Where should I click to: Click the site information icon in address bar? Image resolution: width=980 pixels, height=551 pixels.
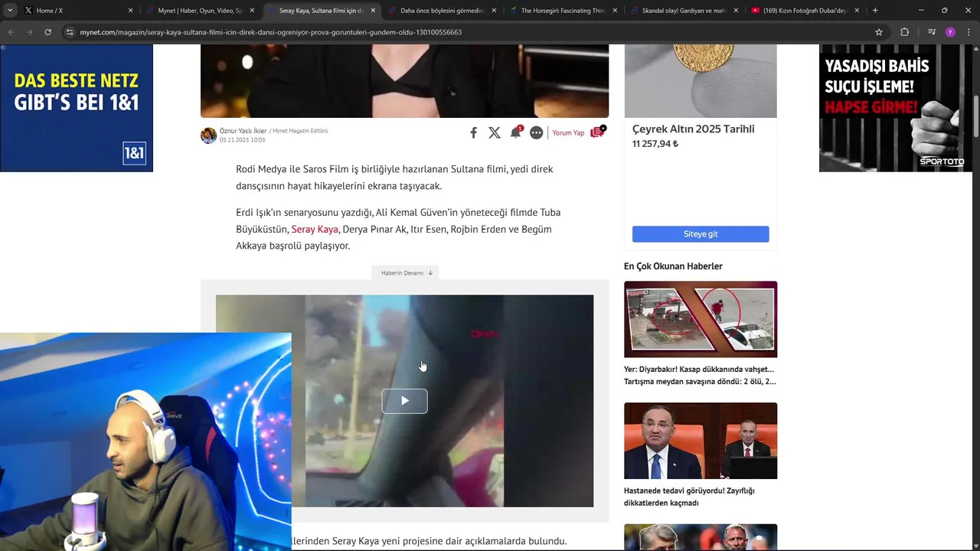[70, 32]
